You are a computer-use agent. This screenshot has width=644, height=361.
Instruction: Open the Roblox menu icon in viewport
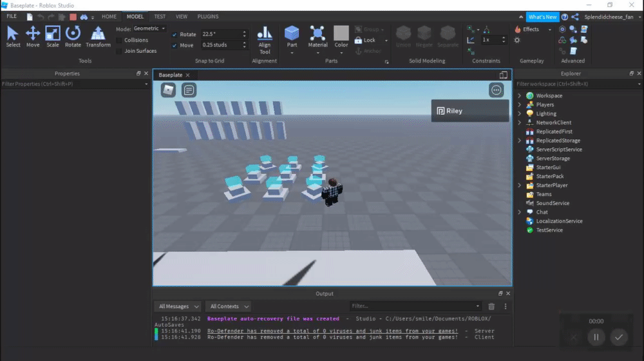click(168, 90)
